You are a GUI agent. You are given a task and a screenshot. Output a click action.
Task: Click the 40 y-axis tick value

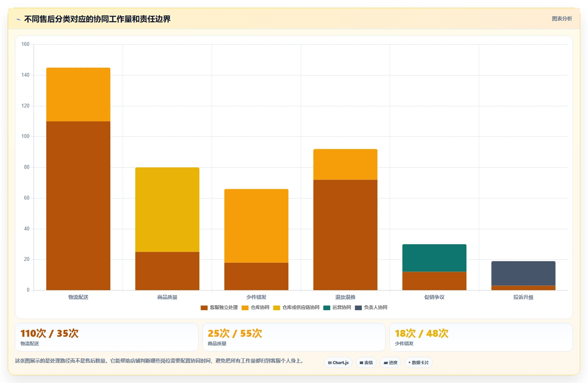click(x=27, y=229)
